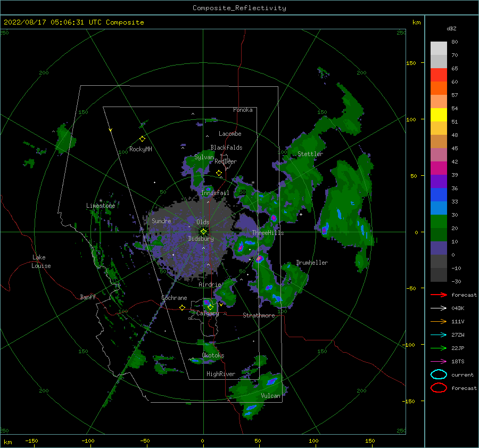Select the orange 111V arrow icon
This screenshot has height=448, width=479.
tap(439, 321)
